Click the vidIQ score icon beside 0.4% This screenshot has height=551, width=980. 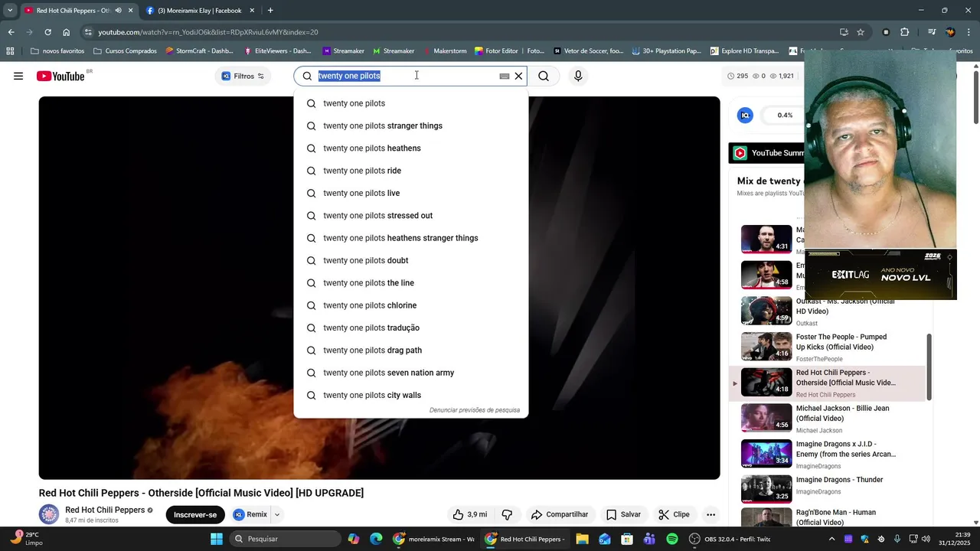tap(745, 116)
